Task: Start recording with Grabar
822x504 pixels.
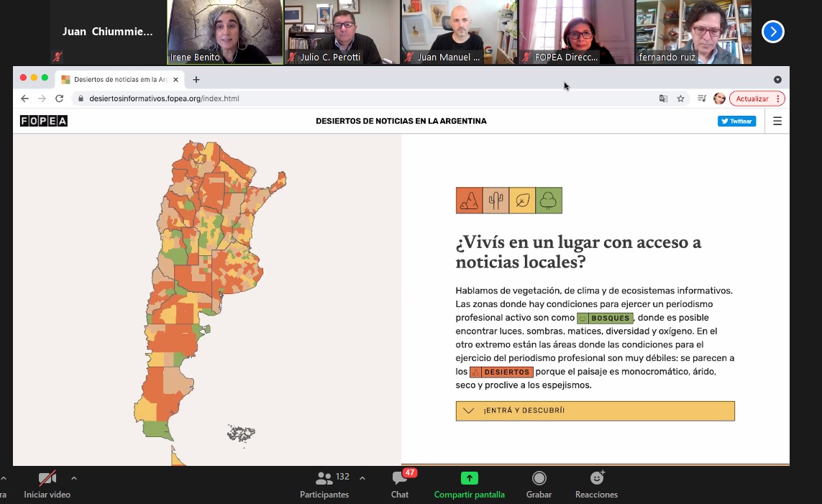Action: coord(539,478)
